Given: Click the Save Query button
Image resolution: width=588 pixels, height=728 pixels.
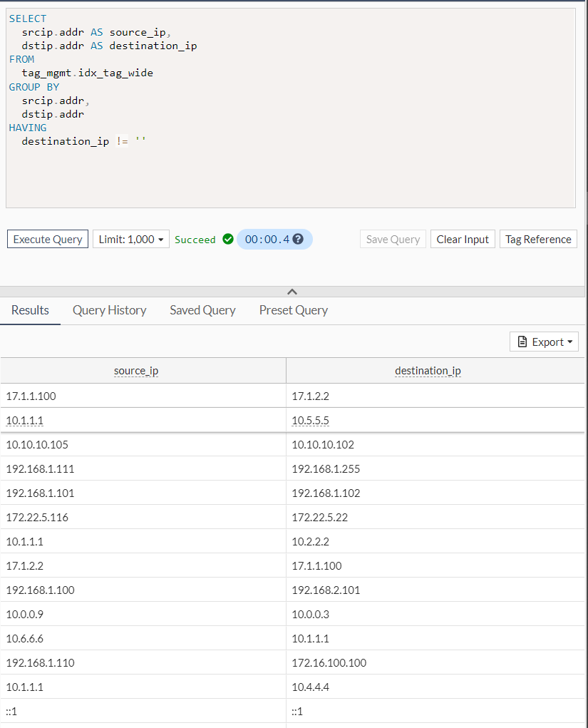Looking at the screenshot, I should (x=393, y=239).
